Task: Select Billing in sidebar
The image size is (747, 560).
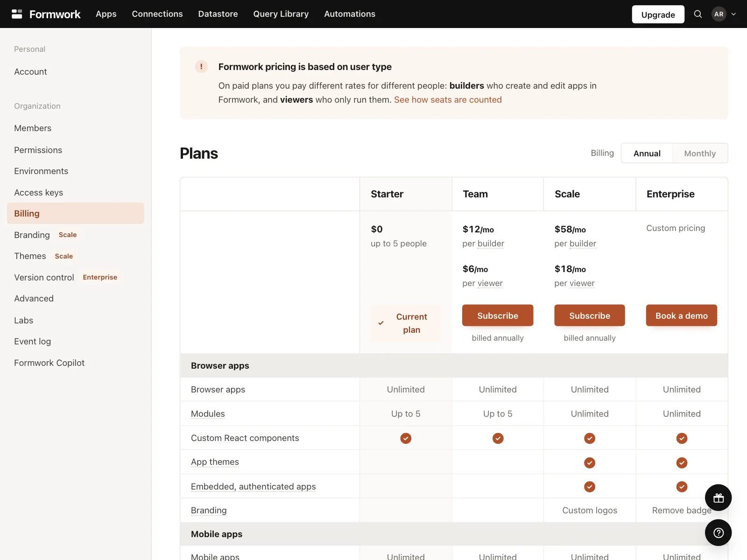Action: [x=76, y=213]
